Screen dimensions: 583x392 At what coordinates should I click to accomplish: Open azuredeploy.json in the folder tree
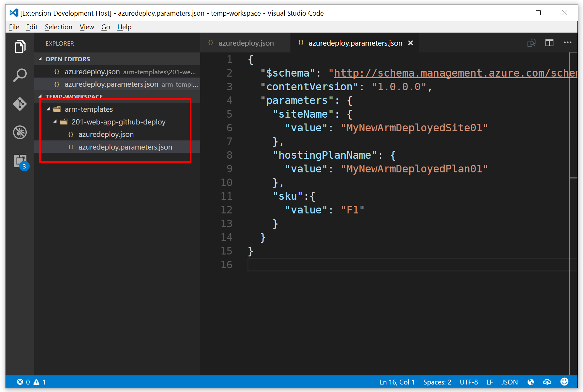[117, 134]
